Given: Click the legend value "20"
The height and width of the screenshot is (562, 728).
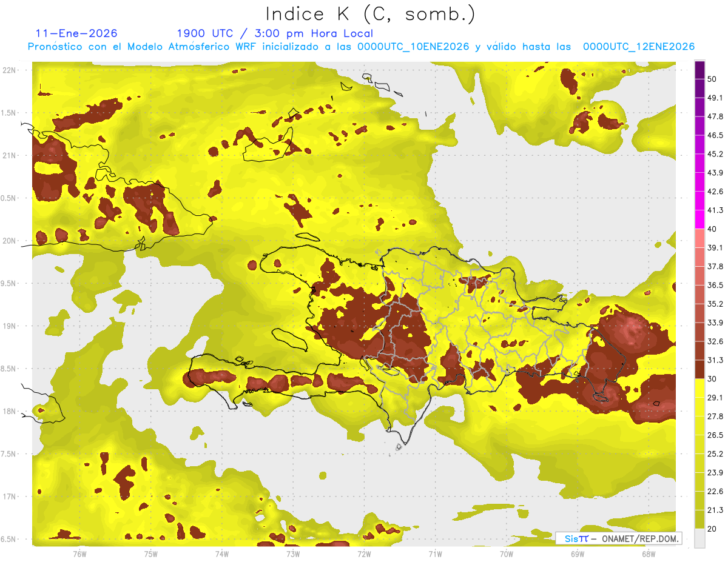Looking at the screenshot, I should 712,529.
